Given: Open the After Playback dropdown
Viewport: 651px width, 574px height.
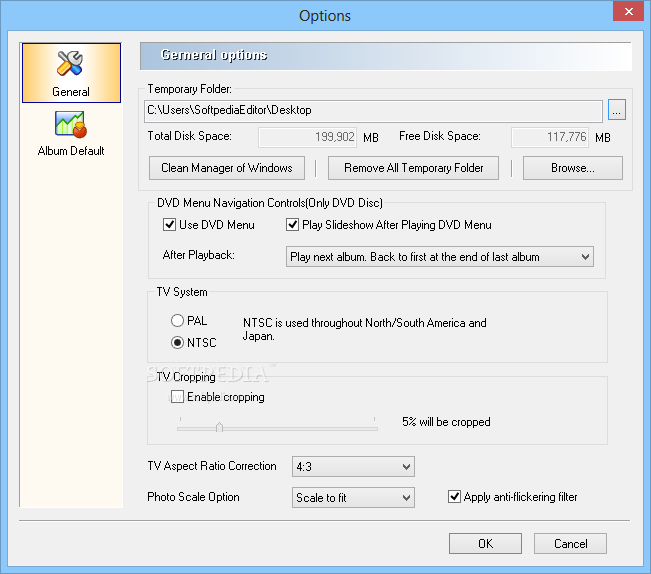Looking at the screenshot, I should pos(440,257).
